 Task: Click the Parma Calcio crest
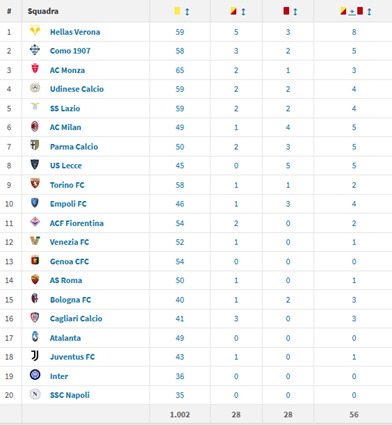35,145
